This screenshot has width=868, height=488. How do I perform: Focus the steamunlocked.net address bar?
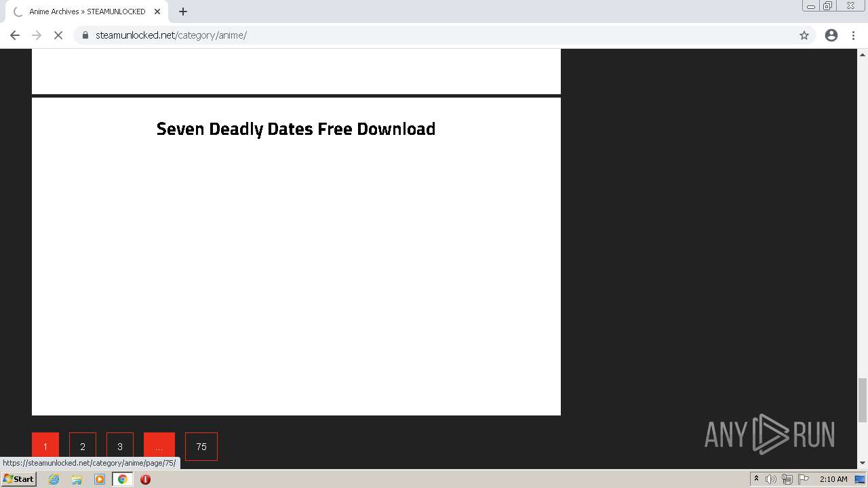point(444,35)
